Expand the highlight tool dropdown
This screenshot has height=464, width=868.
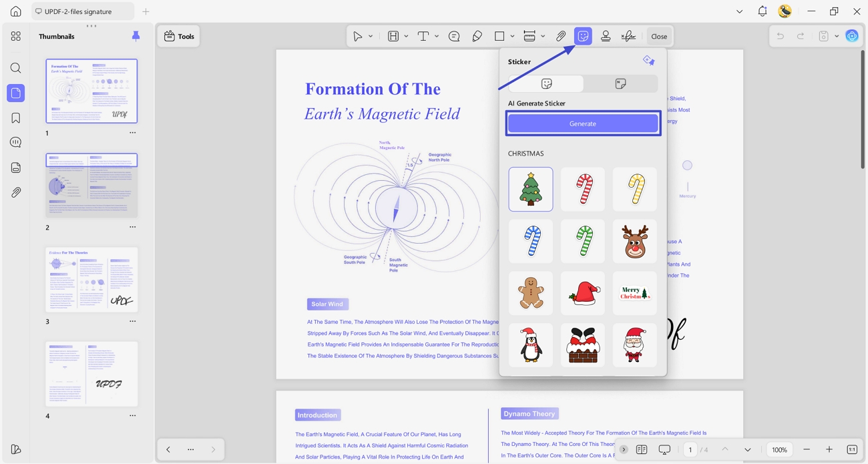point(406,36)
